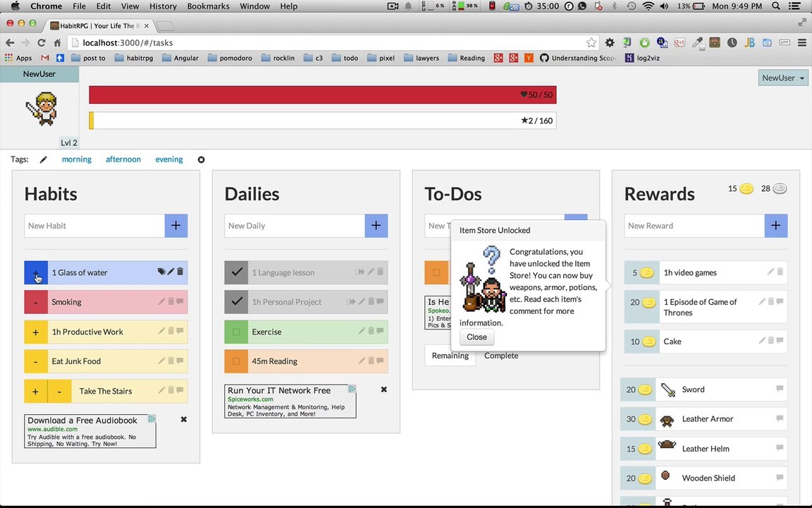
Task: Buy the Leather Armor for 30 gold
Action: coord(638,419)
